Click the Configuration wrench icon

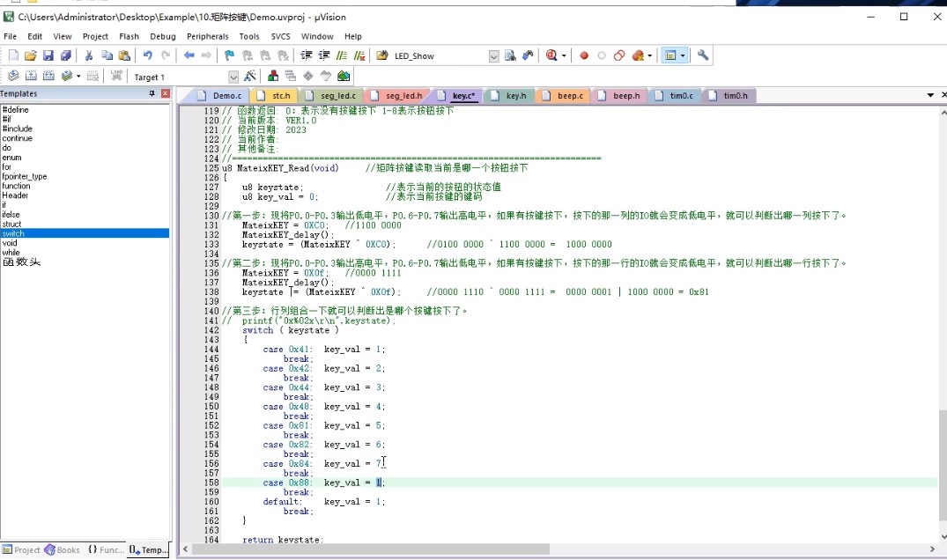[703, 55]
